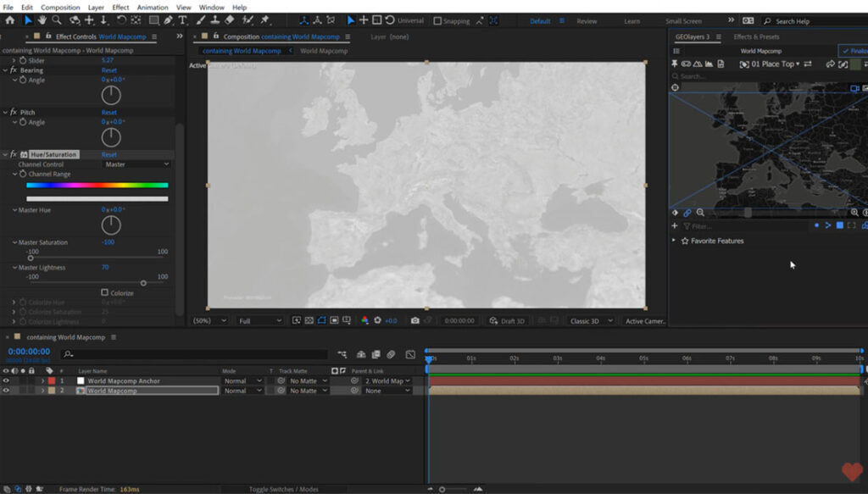868x494 pixels.
Task: Click the GEOlayers mountain terrain icon
Action: click(698, 64)
